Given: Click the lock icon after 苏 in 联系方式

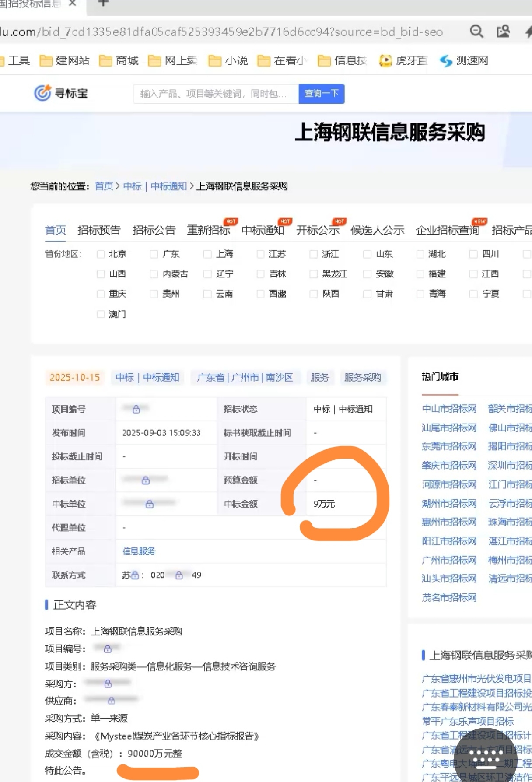Looking at the screenshot, I should pyautogui.click(x=135, y=575).
